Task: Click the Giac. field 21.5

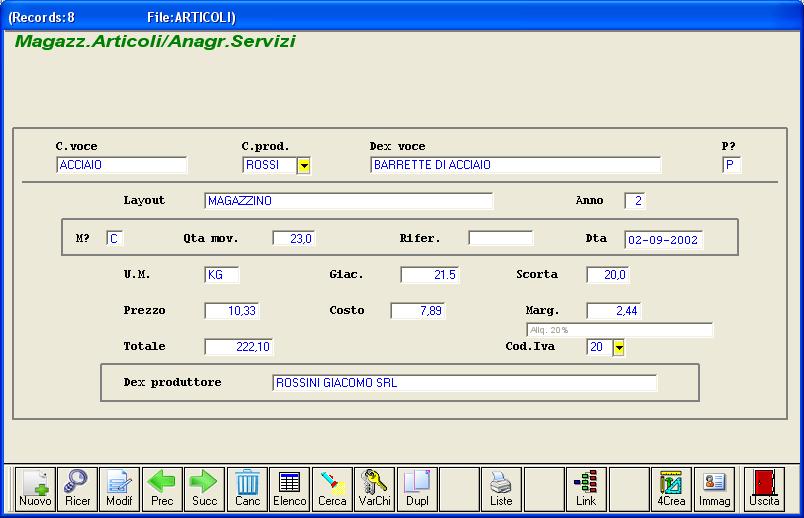Action: click(x=430, y=275)
